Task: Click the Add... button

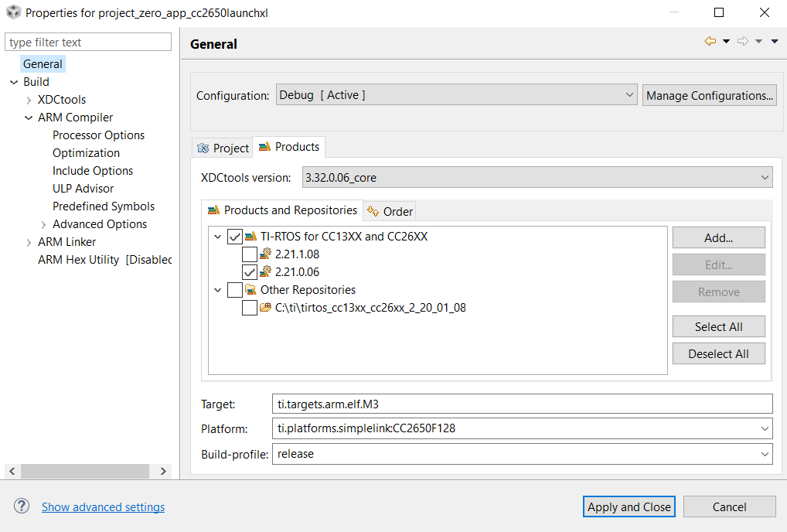Action: (719, 238)
